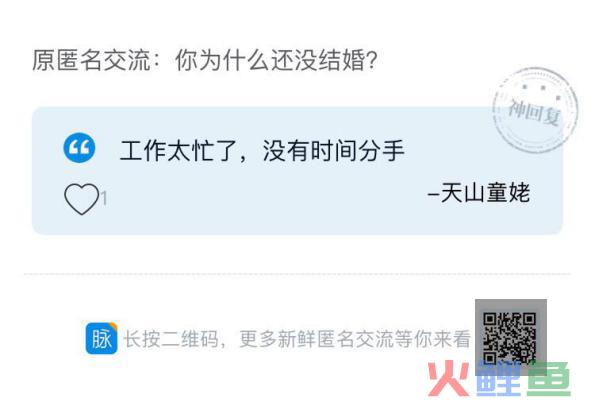Screen dimensions: 595x402
Task: Click the blue 鲜 watermark character
Action: pyautogui.click(x=500, y=380)
